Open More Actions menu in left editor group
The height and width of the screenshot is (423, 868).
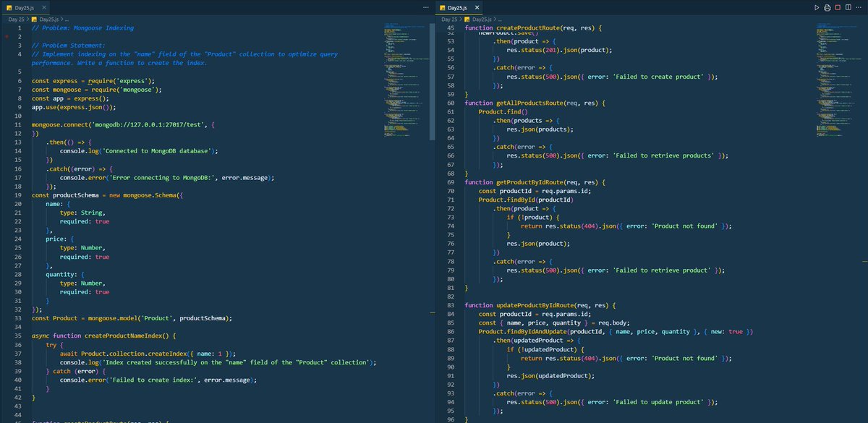pos(426,7)
